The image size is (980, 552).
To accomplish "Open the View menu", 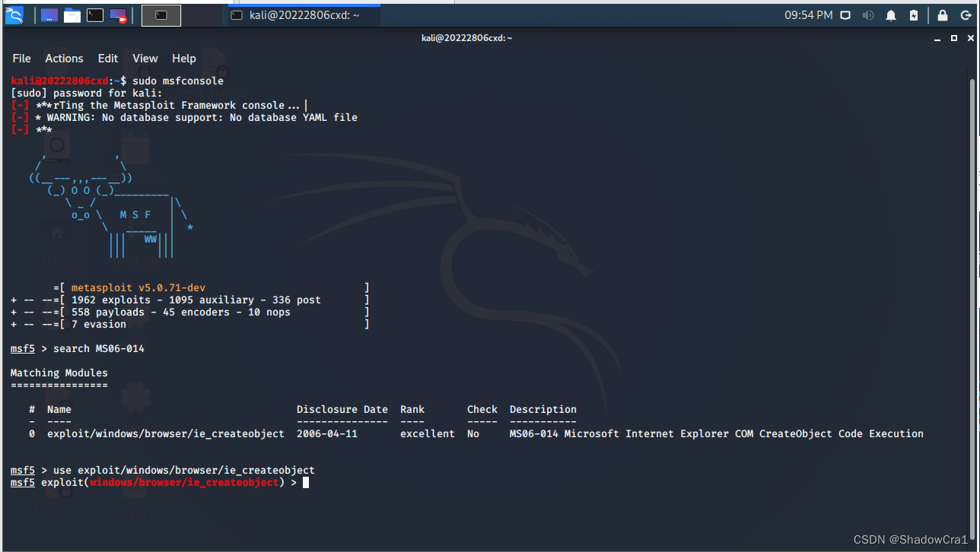I will point(145,59).
